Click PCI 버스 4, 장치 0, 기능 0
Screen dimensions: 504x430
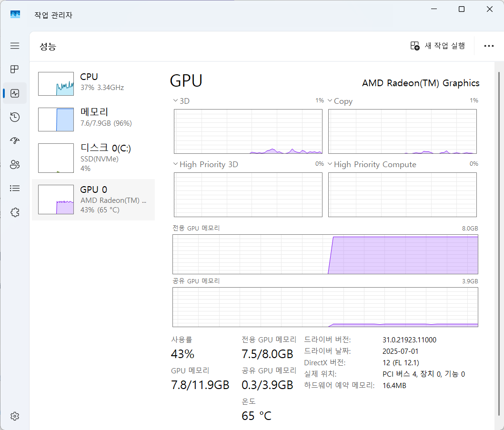pos(423,374)
